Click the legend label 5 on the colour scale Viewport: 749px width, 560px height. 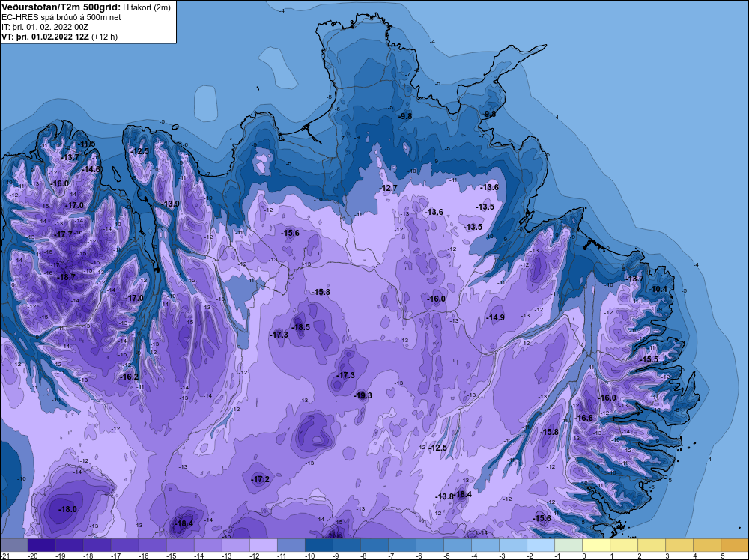(x=723, y=556)
